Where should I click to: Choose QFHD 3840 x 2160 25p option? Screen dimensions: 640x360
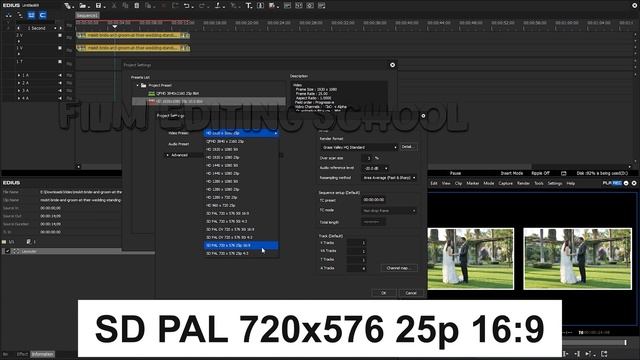pos(241,141)
